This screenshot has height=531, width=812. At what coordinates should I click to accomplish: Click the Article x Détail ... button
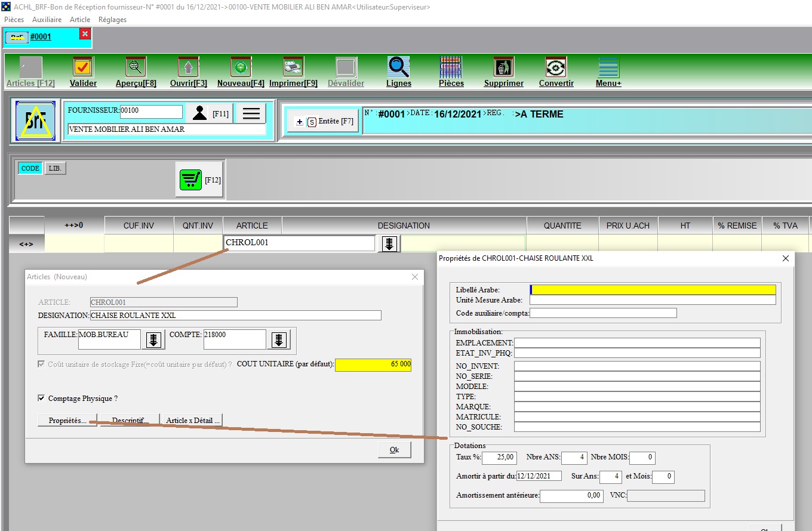pos(193,421)
